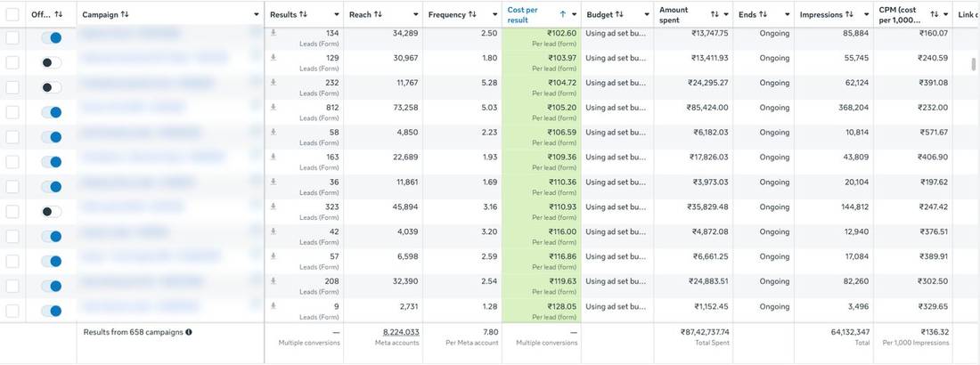The width and height of the screenshot is (980, 365).
Task: Turn on the campaign with 232 leads
Action: coord(52,87)
